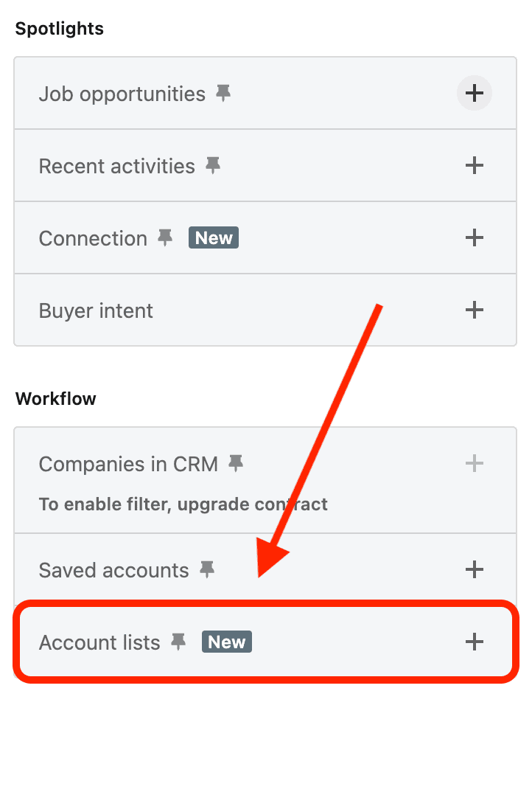The image size is (532, 795).
Task: Click the Saved accounts filter label
Action: coord(114,570)
